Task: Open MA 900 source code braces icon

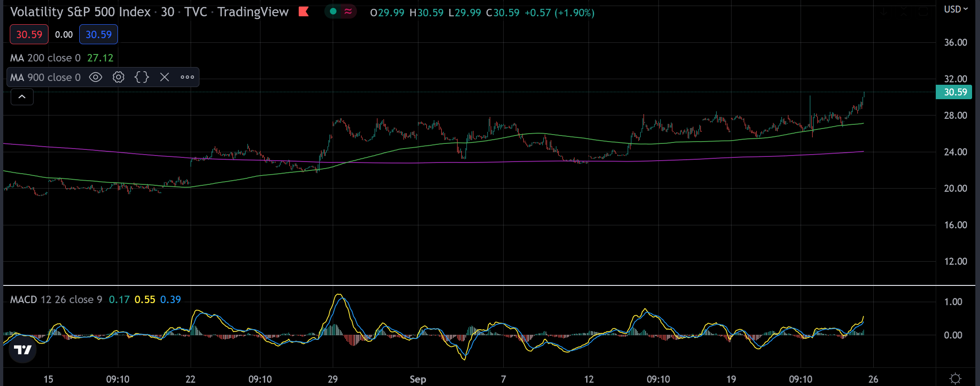Action: (142, 77)
